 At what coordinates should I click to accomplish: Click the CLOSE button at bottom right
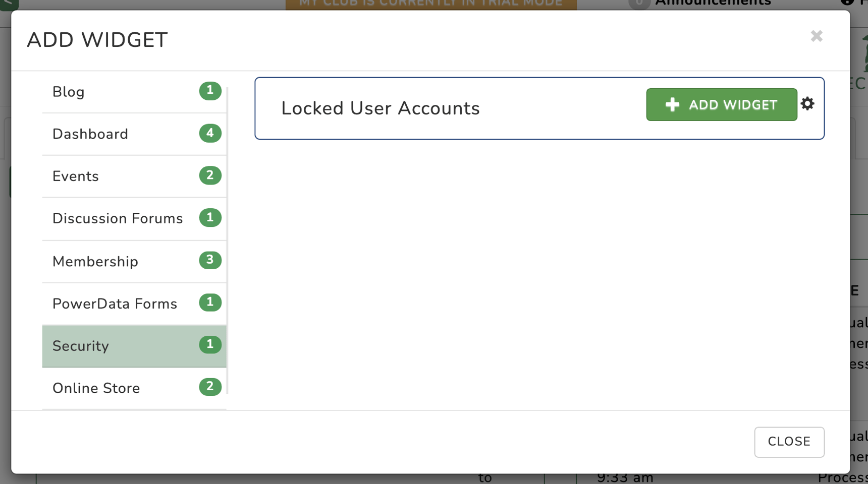coord(789,442)
